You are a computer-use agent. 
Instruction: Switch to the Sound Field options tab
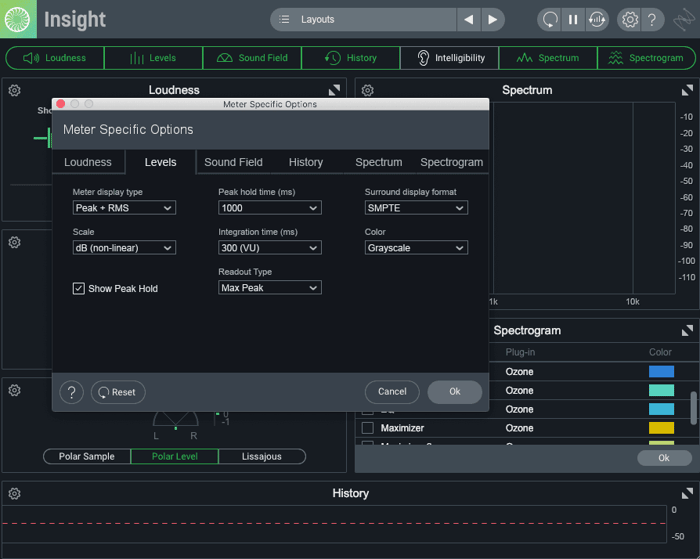233,162
